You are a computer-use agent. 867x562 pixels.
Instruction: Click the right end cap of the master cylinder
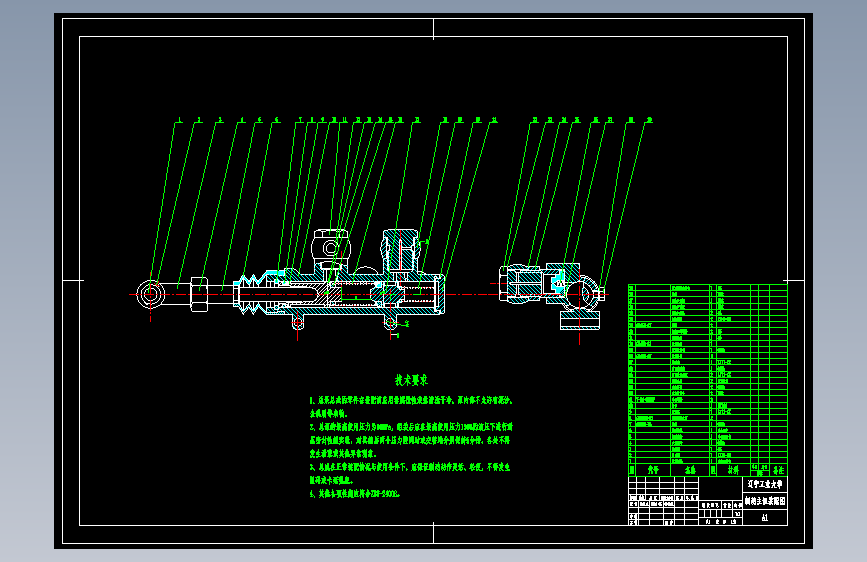(440, 294)
